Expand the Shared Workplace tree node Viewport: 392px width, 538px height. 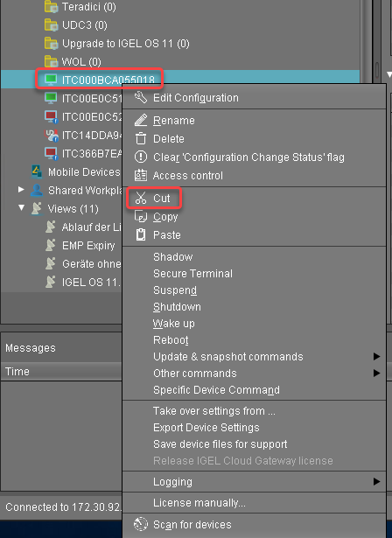coord(21,190)
